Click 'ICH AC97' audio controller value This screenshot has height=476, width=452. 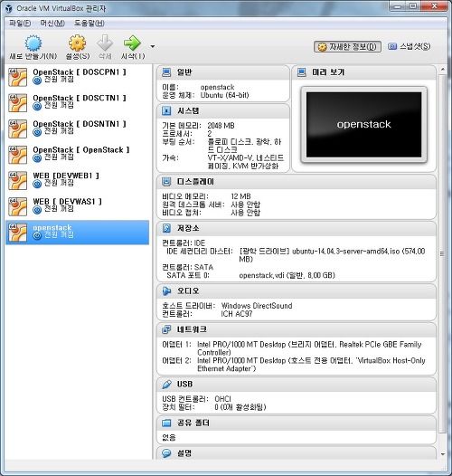coord(237,314)
